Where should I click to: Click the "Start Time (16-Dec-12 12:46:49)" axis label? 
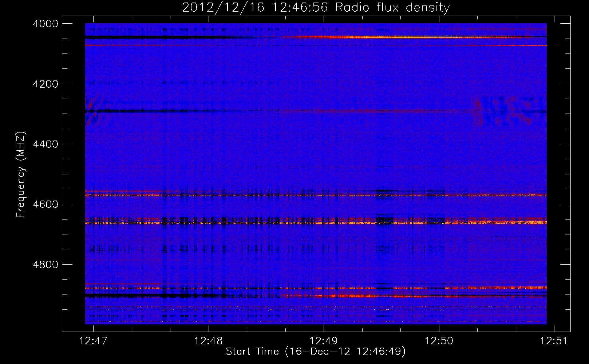[x=316, y=352]
